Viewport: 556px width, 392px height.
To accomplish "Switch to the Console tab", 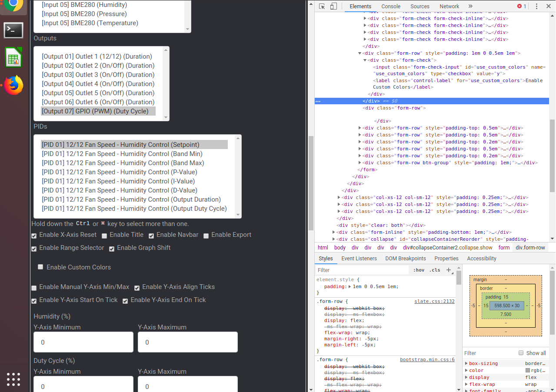I will coord(390,6).
